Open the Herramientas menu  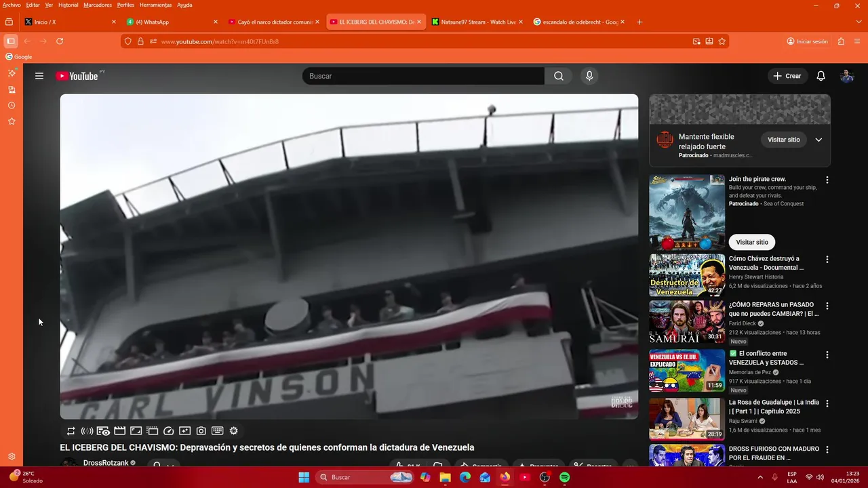pos(155,5)
